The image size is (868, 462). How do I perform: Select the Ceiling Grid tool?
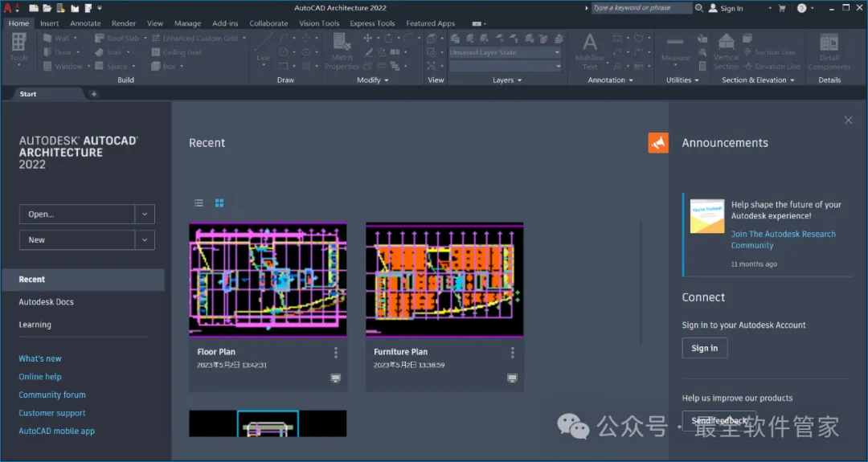coord(177,52)
